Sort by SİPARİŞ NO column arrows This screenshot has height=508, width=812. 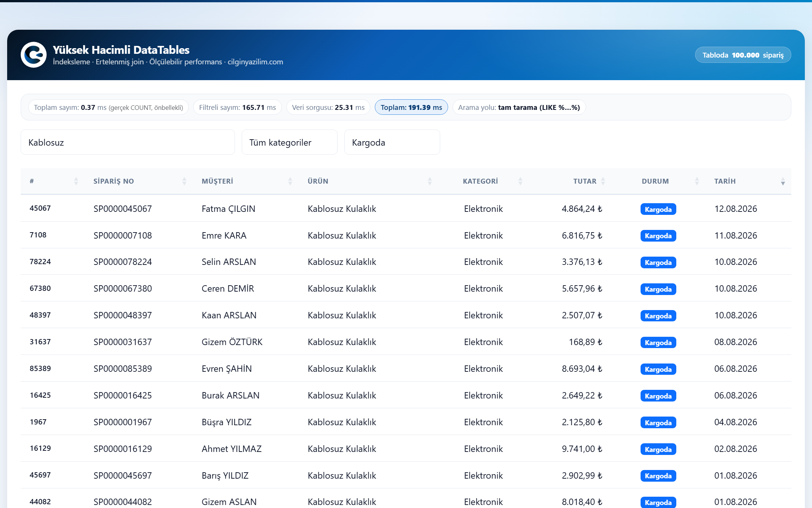184,181
